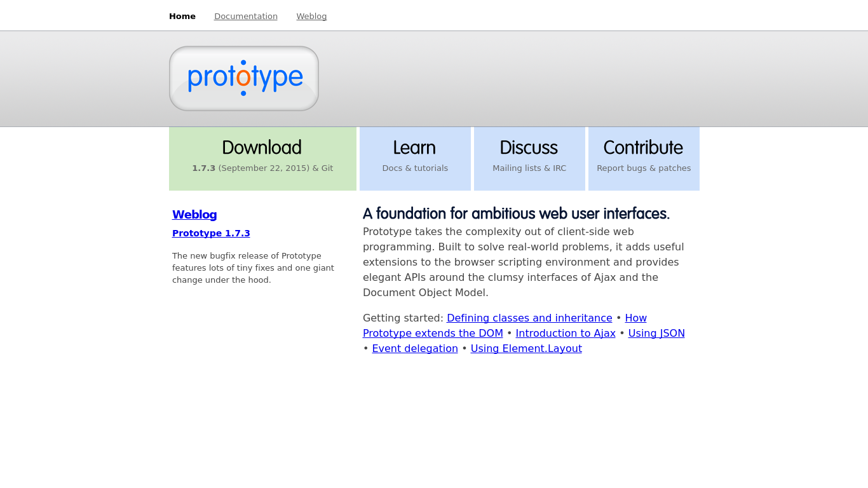868x488 pixels.
Task: Open the Weblog link in top navigation
Action: 311,16
